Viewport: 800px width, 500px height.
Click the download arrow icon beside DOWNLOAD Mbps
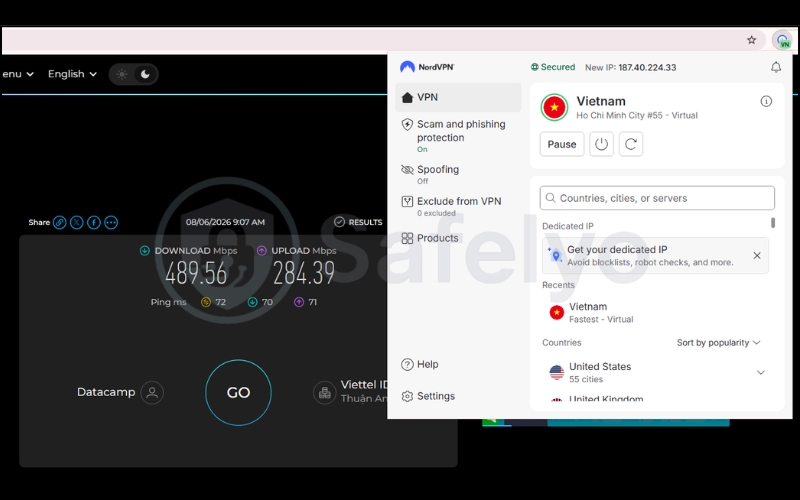click(145, 251)
